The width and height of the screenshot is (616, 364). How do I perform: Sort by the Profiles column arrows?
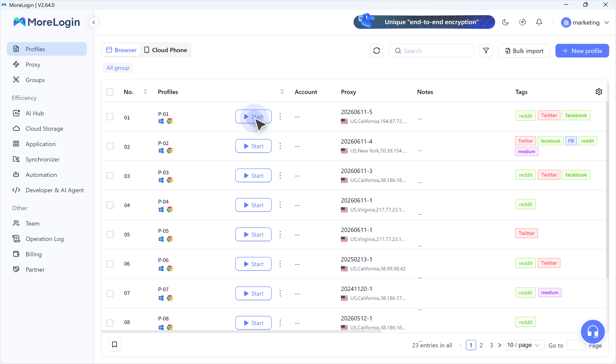(x=282, y=92)
